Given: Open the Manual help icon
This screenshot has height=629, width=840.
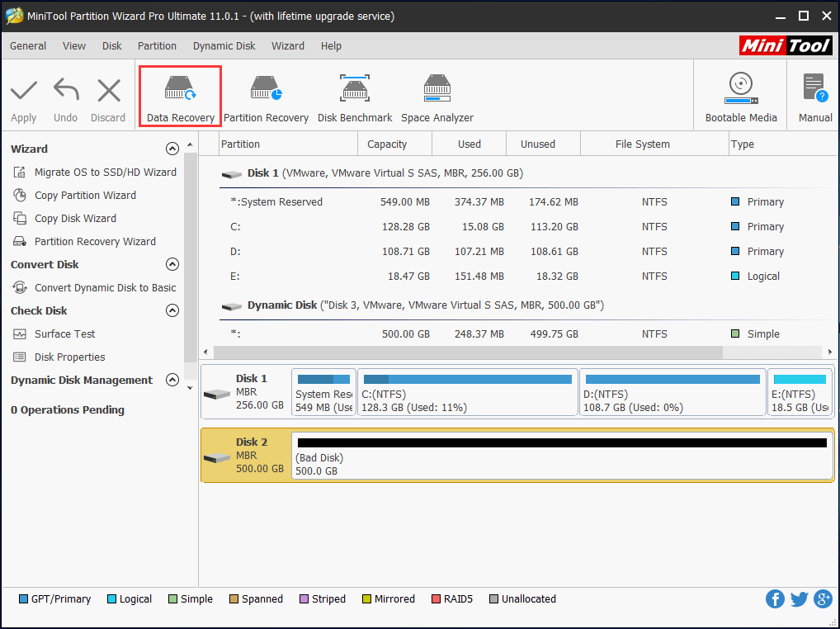Looking at the screenshot, I should (x=813, y=95).
